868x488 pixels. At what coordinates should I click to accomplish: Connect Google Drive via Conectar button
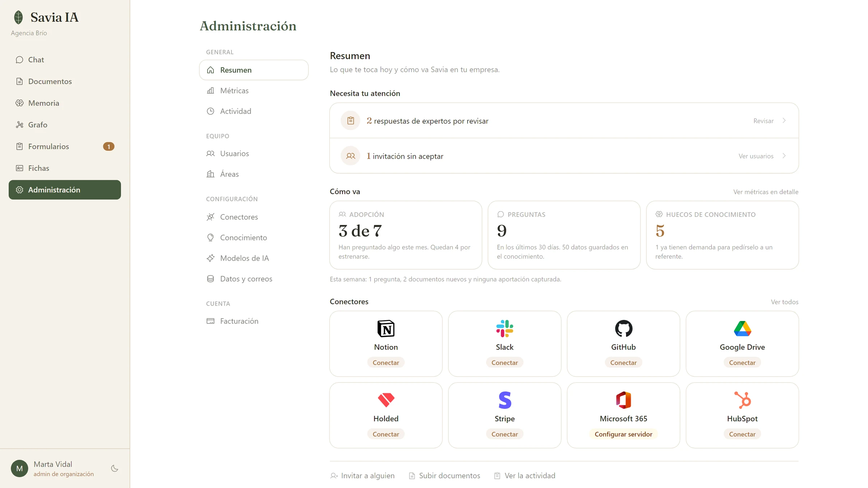pyautogui.click(x=742, y=363)
